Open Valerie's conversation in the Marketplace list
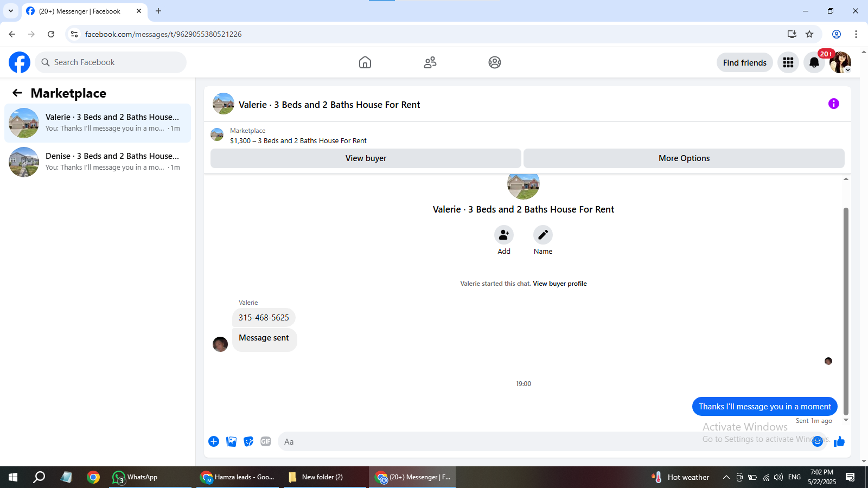Image resolution: width=868 pixels, height=488 pixels. [x=98, y=123]
